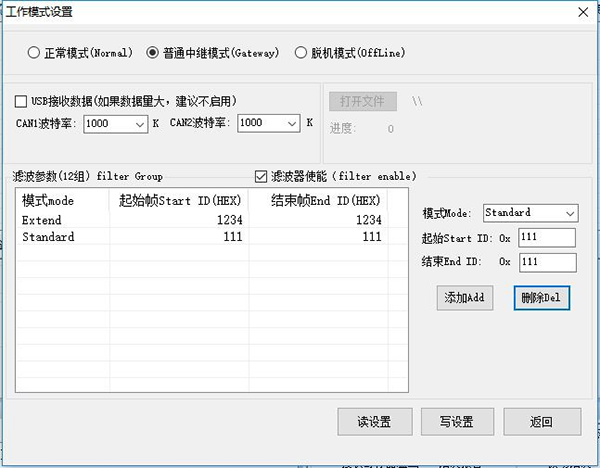600x468 pixels.
Task: Enable the USB接收数据 checkbox
Action: 22,101
